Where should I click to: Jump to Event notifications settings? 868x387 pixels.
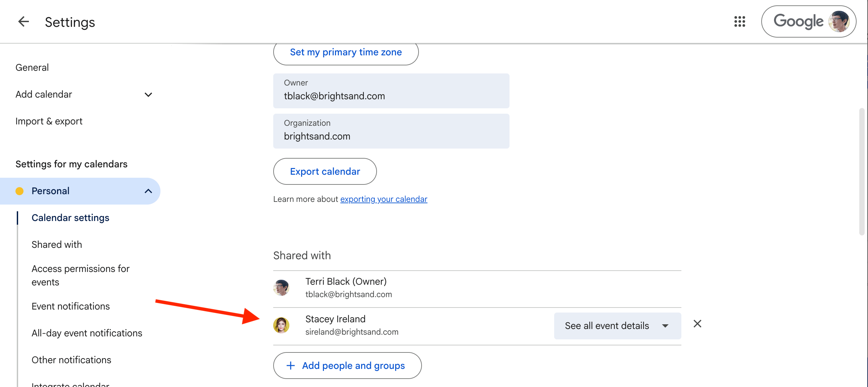(x=70, y=306)
